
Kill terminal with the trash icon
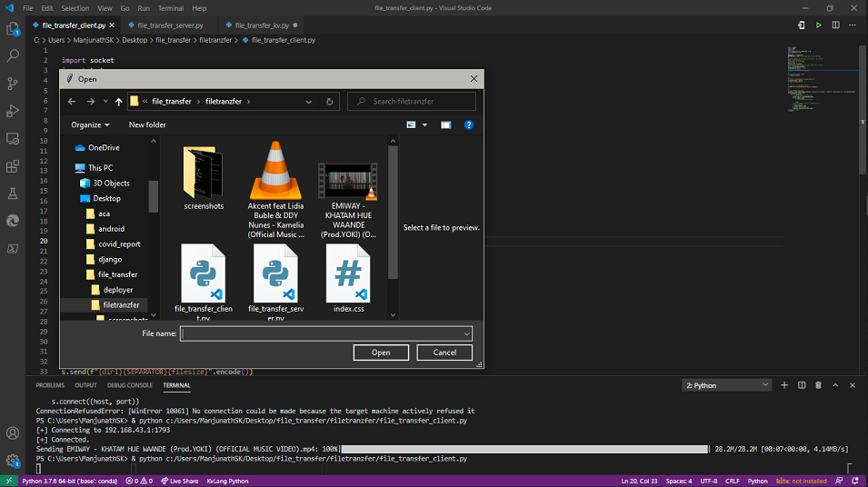point(818,385)
